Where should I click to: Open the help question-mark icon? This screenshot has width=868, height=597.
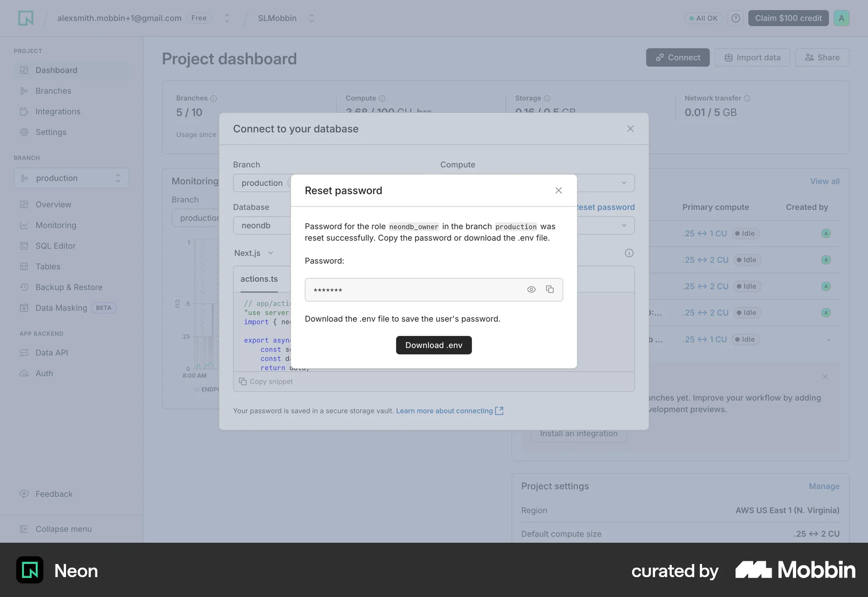click(736, 18)
